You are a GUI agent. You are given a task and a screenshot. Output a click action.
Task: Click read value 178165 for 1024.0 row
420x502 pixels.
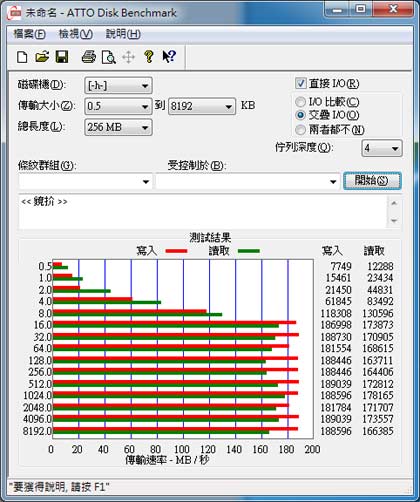pyautogui.click(x=378, y=395)
